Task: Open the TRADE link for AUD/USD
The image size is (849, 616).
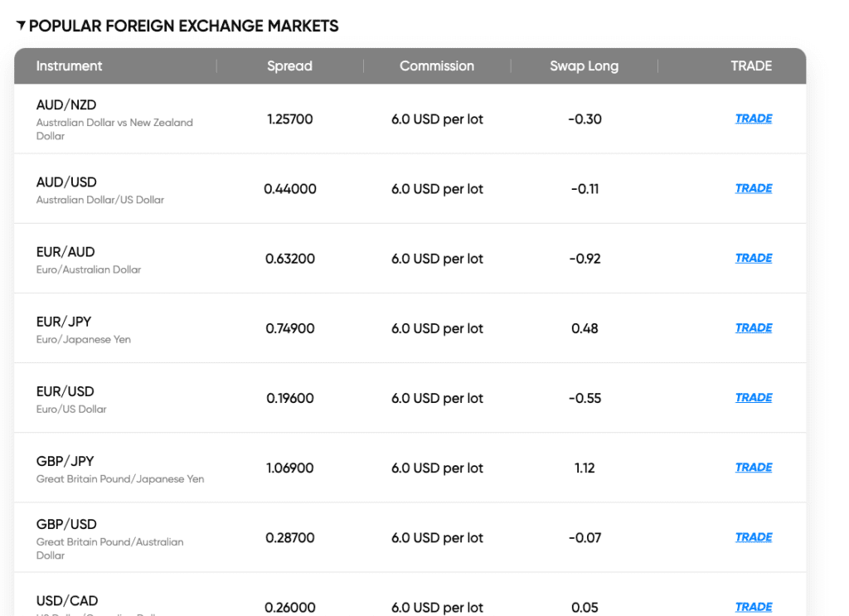Action: [753, 188]
